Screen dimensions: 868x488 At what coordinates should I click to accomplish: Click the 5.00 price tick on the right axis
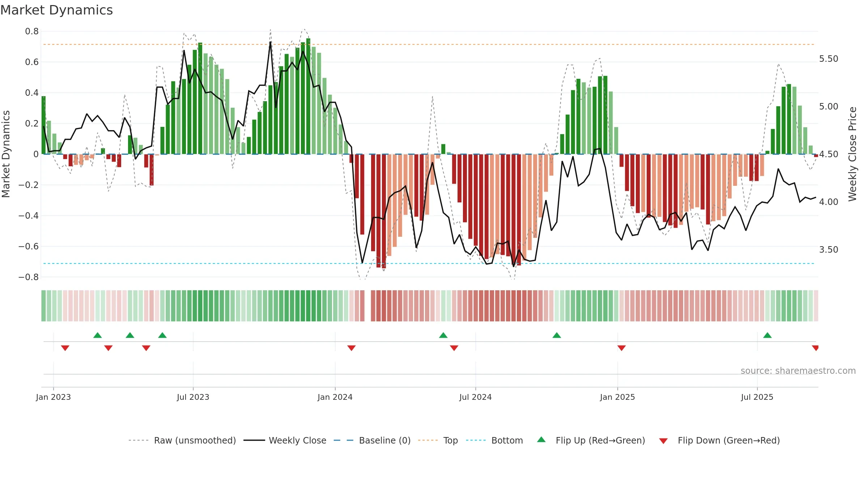tap(829, 107)
